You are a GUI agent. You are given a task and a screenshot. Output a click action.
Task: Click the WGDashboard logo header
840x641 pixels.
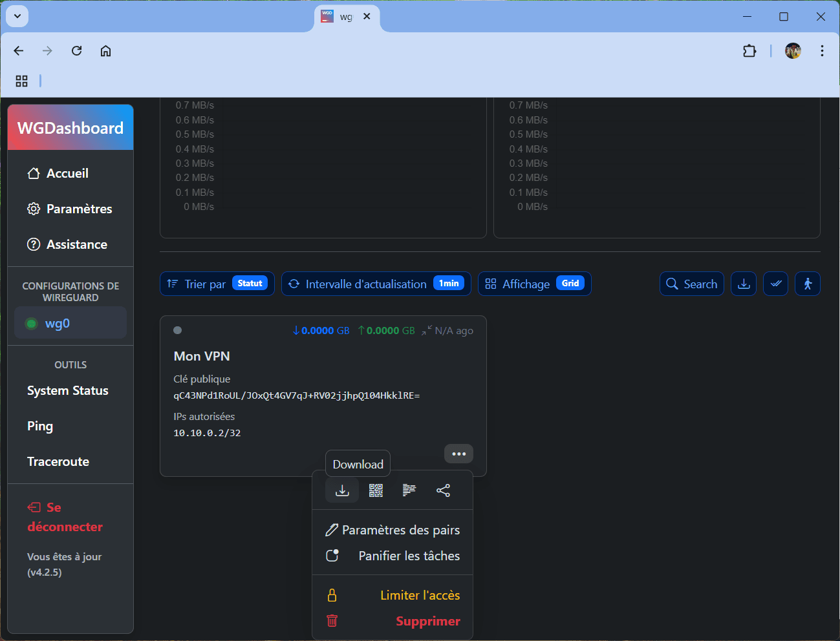[70, 128]
